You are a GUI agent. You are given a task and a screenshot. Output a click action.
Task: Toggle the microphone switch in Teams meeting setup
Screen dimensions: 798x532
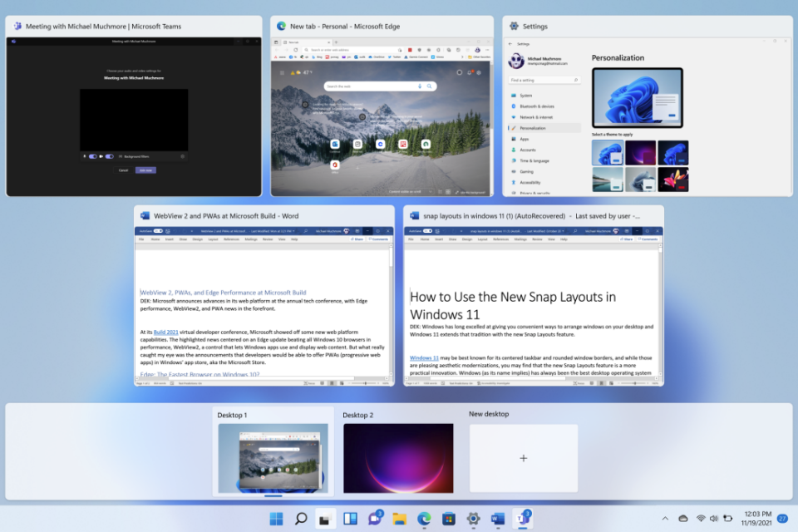(92, 156)
